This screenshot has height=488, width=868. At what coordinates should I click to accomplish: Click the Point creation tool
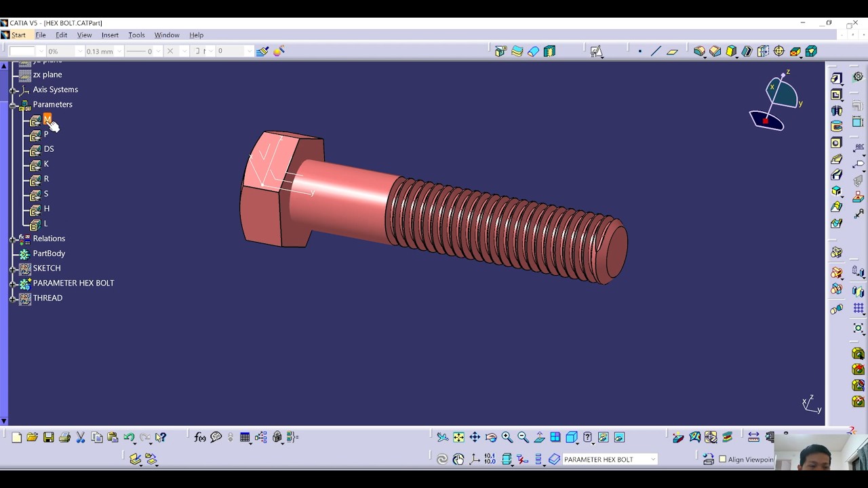(x=639, y=52)
